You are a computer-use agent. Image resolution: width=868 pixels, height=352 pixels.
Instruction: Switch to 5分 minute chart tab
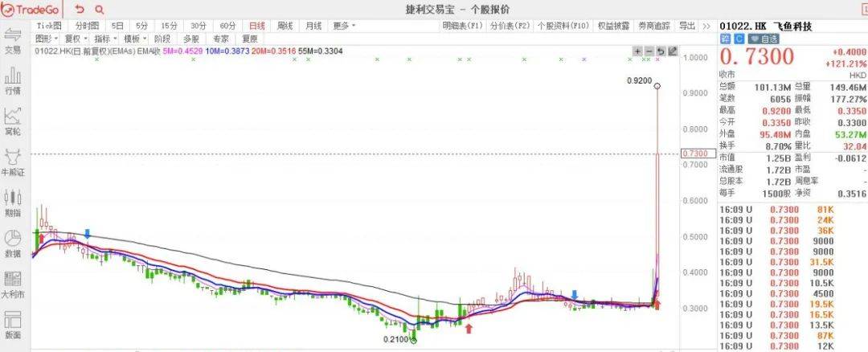tap(141, 26)
